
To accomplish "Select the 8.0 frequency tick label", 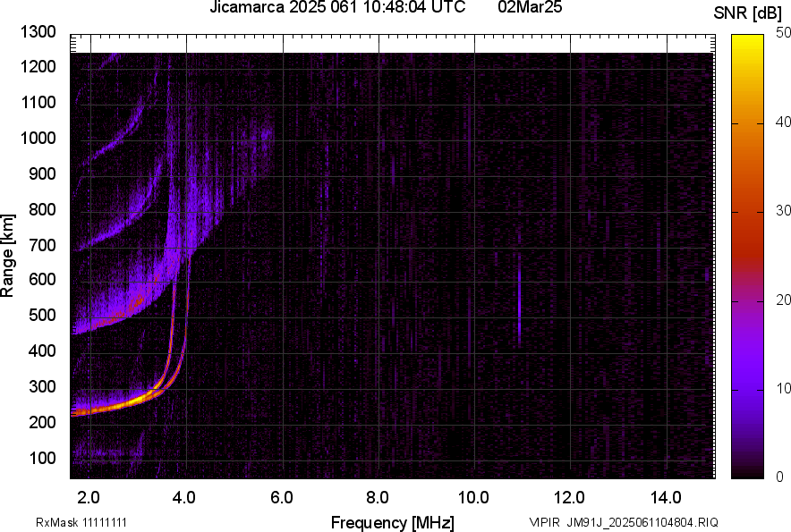I will [x=378, y=497].
